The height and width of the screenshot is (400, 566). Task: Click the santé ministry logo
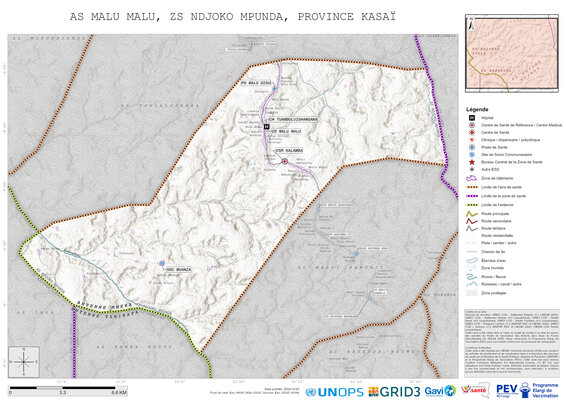475,390
